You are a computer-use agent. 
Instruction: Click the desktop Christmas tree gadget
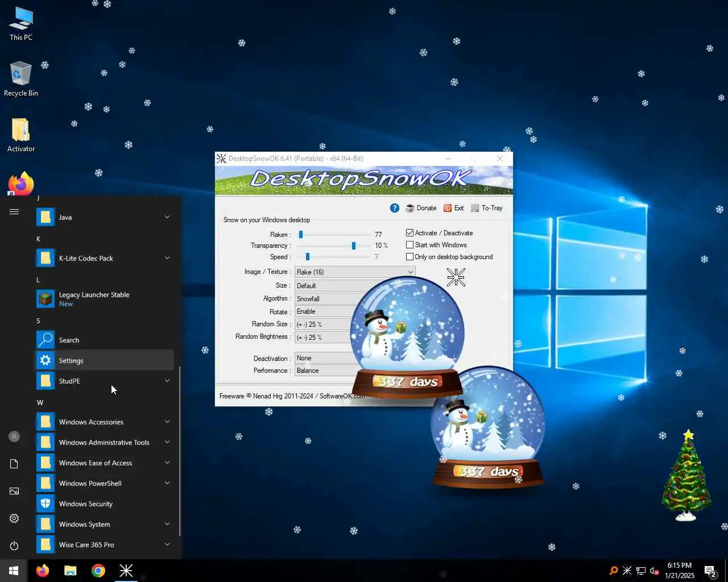coord(686,476)
